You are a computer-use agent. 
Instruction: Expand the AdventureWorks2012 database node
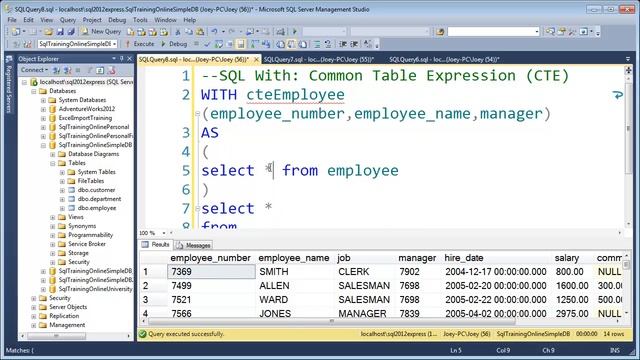[43, 109]
